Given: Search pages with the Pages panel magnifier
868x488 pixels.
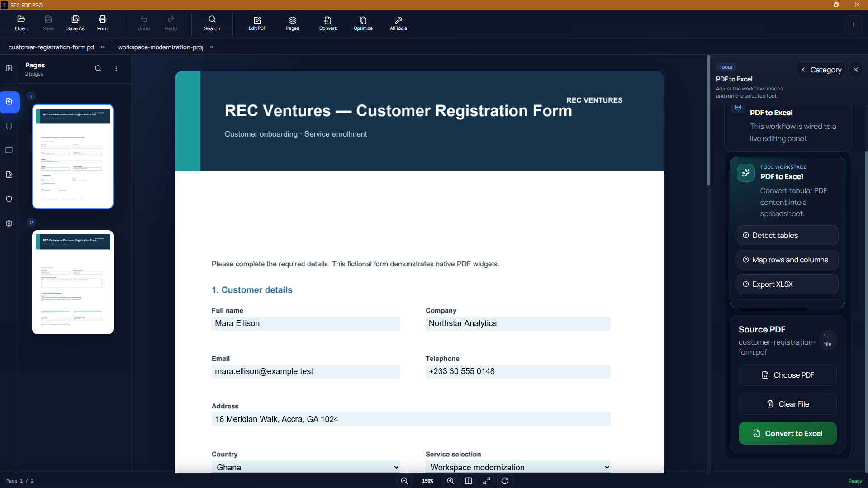Looking at the screenshot, I should coord(98,68).
